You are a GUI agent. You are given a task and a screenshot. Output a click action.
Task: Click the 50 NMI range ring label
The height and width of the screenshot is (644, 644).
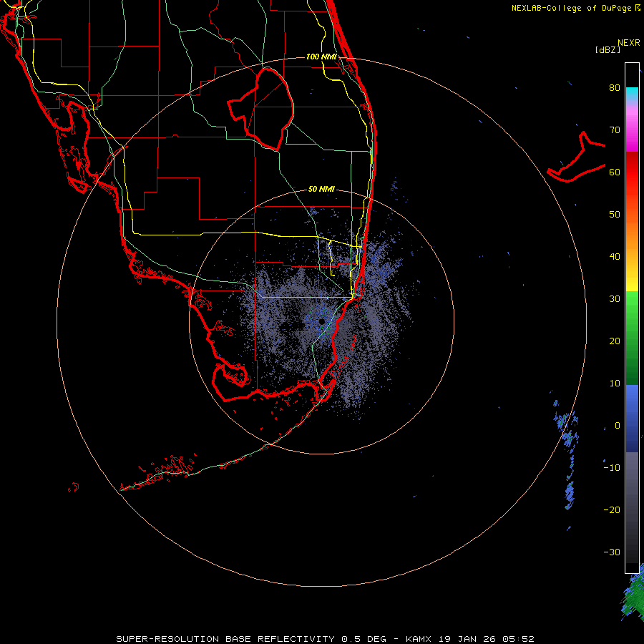click(321, 190)
